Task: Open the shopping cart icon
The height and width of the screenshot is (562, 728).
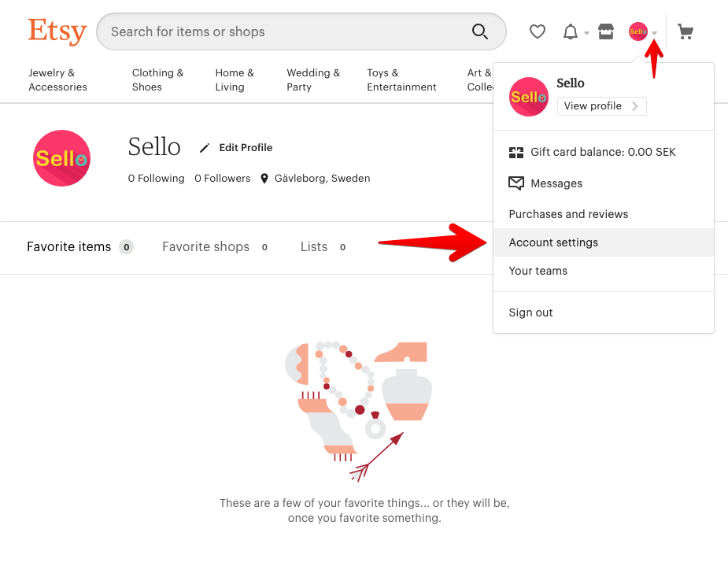Action: pyautogui.click(x=686, y=32)
